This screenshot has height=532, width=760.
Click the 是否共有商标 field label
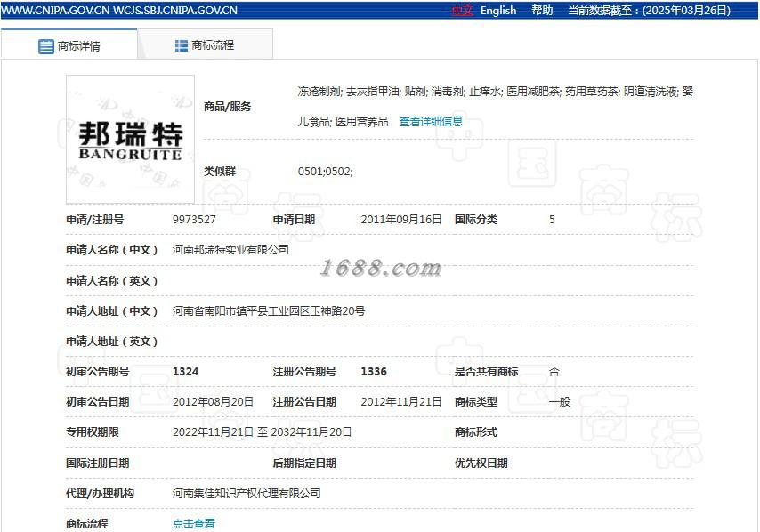(487, 372)
